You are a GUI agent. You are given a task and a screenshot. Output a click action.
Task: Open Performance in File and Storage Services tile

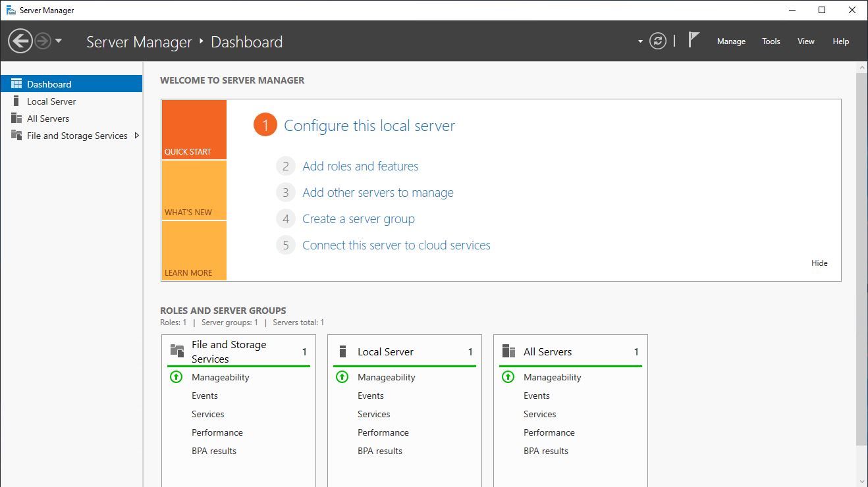[217, 432]
